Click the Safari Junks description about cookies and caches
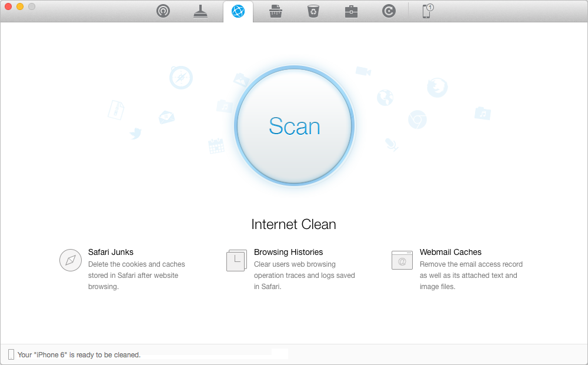Viewport: 588px width, 365px height. pos(136,276)
